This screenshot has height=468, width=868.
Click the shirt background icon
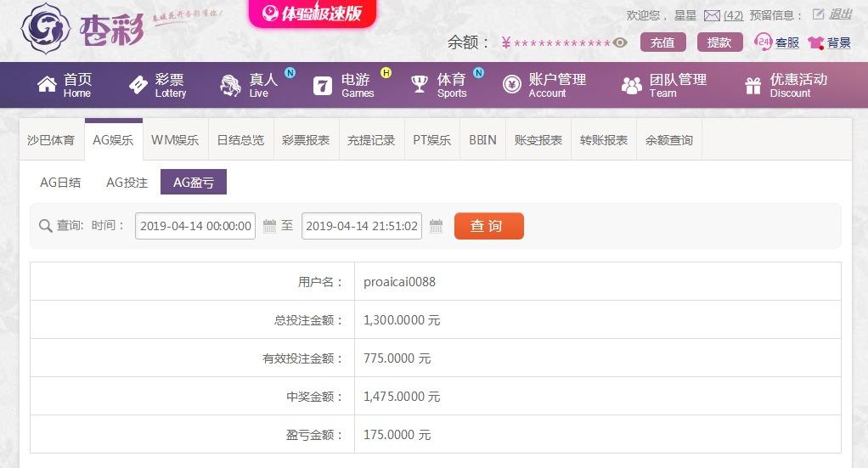pyautogui.click(x=816, y=42)
